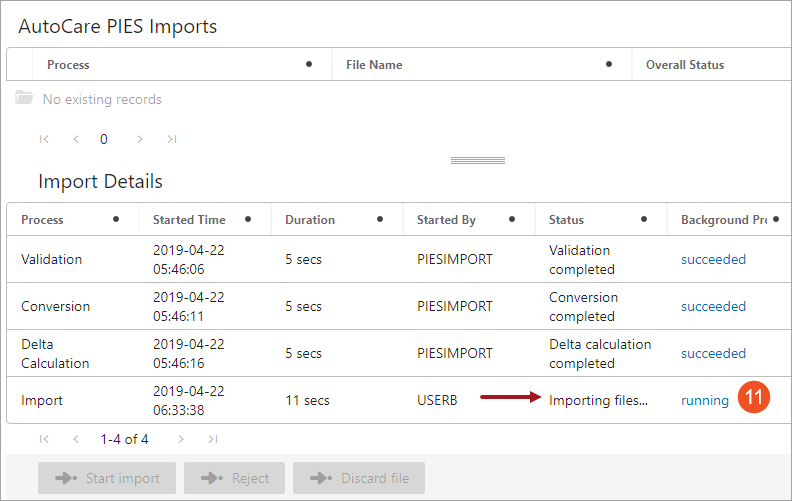Select the Conversion process row
792x501 pixels.
pyautogui.click(x=399, y=306)
